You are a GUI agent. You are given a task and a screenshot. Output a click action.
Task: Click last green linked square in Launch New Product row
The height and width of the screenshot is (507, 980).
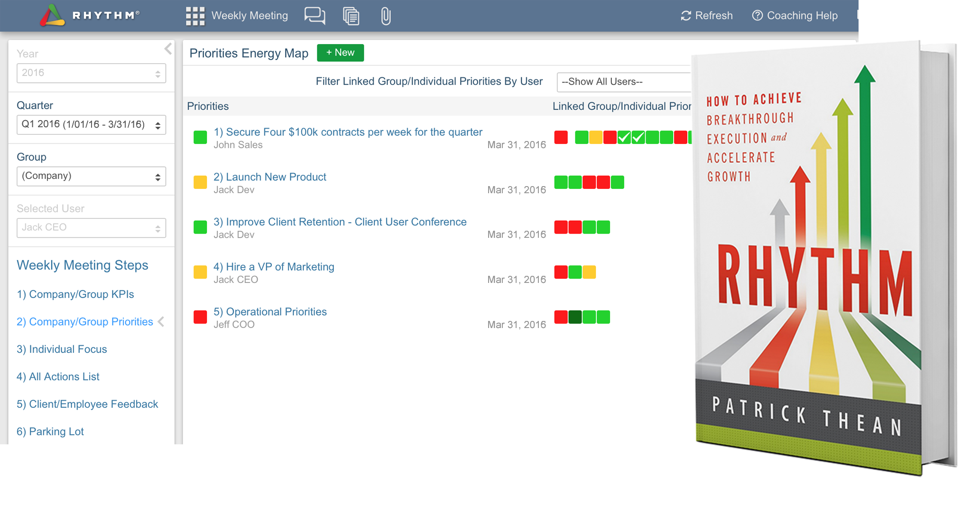pyautogui.click(x=618, y=182)
